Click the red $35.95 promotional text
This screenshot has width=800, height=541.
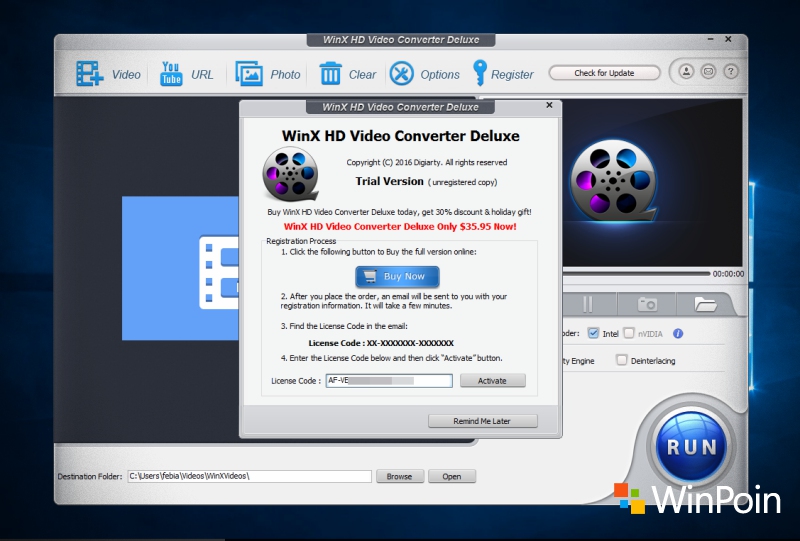pos(400,227)
